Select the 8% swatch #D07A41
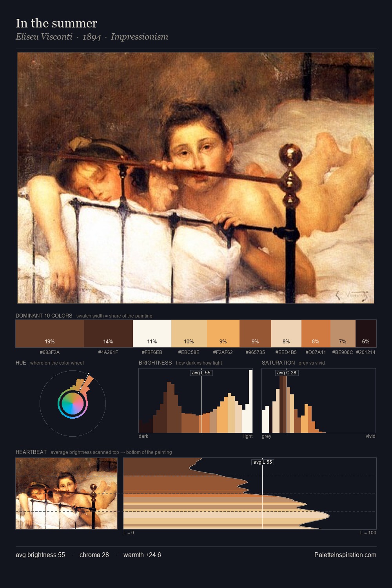The width and height of the screenshot is (392, 588). click(x=316, y=334)
